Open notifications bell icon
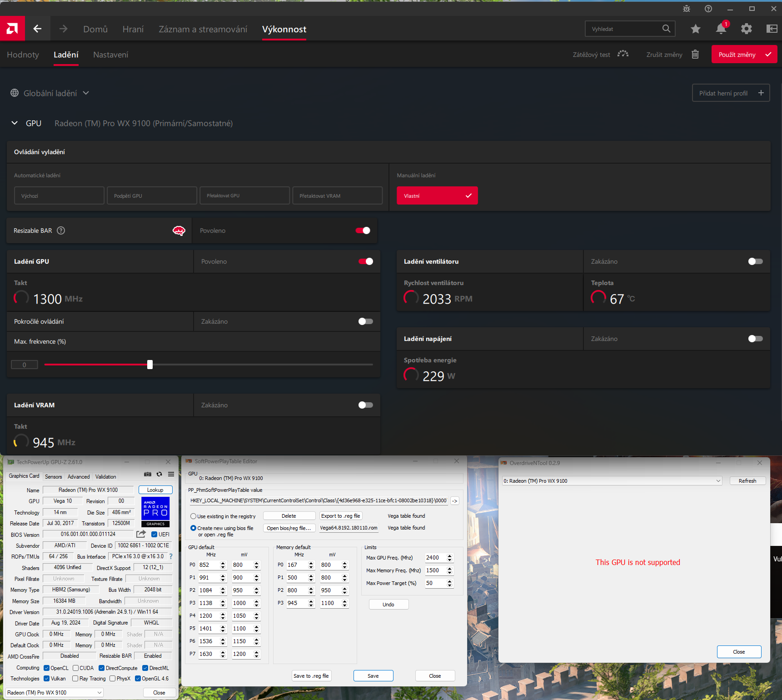782x700 pixels. [721, 29]
